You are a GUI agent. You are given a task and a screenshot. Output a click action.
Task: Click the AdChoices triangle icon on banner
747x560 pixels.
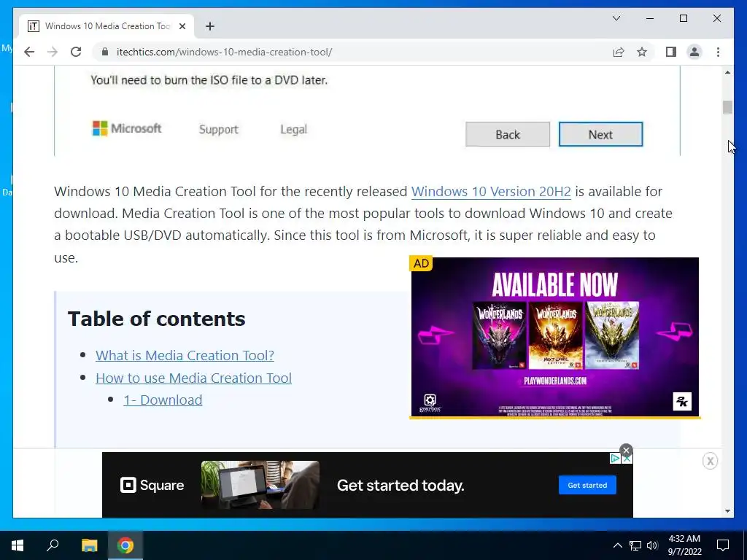615,458
